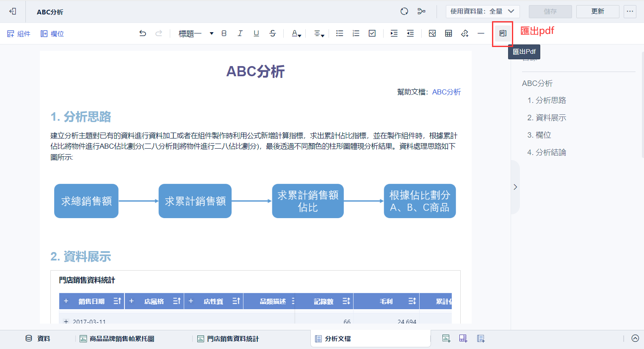Click the back/exit icon at top left

point(13,11)
